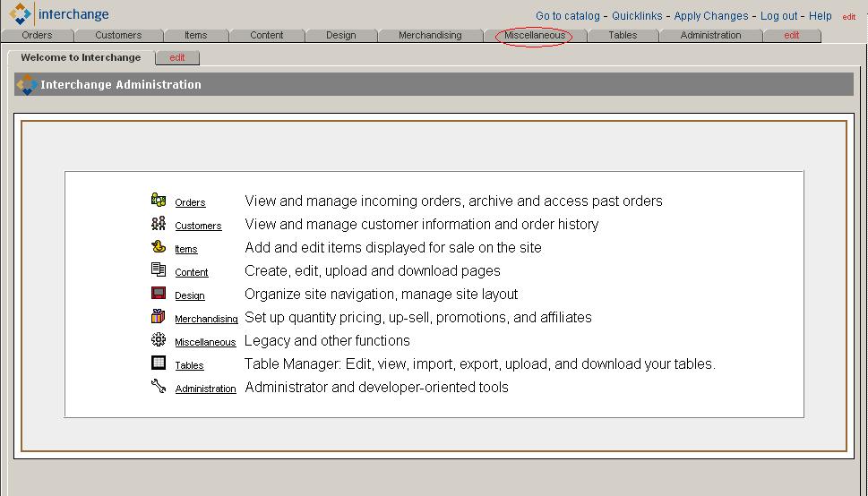Open the Merchandising tab
This screenshot has height=496, width=868.
pyautogui.click(x=430, y=36)
